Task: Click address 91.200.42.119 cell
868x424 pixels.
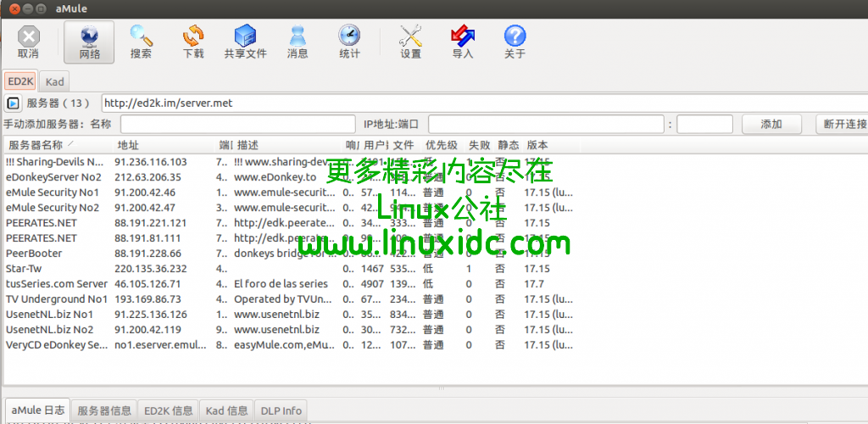Action: [147, 329]
